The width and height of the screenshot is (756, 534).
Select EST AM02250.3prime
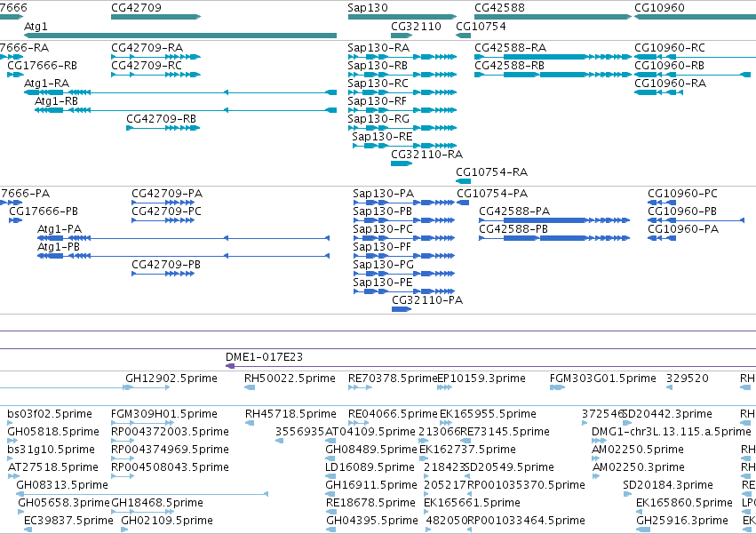(639, 467)
